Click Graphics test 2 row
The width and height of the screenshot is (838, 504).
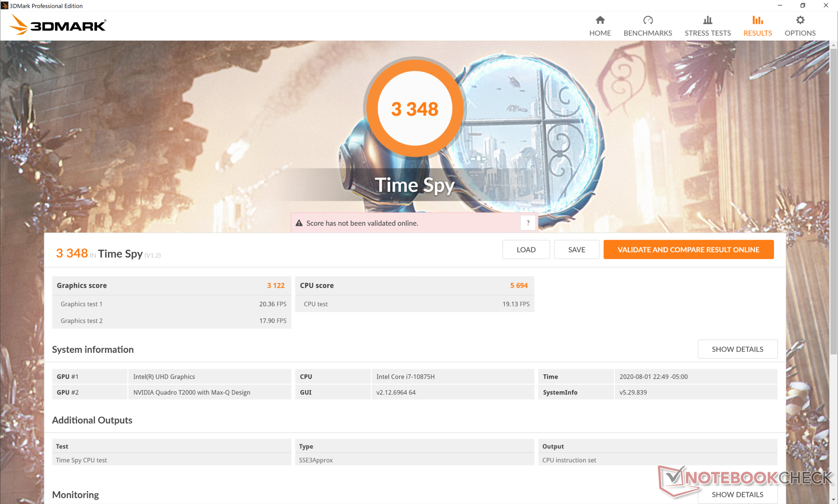coord(172,321)
